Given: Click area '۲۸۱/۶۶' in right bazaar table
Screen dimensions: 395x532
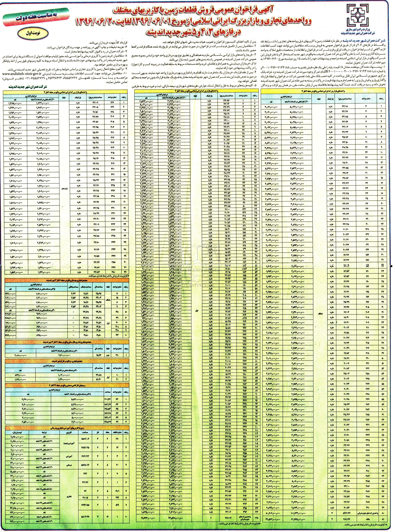Looking at the screenshot, I should (347, 519).
